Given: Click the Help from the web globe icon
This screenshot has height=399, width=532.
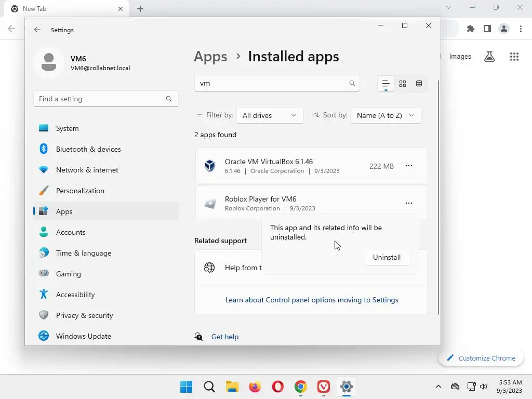Looking at the screenshot, I should click(209, 268).
